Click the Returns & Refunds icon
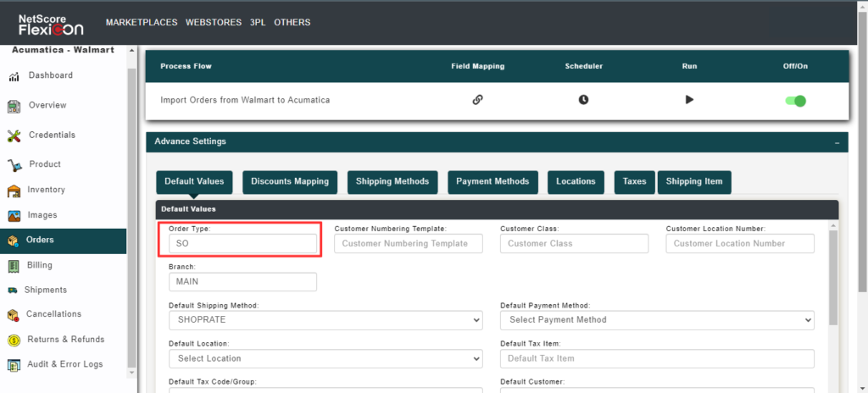Viewport: 868px width, 393px height. tap(14, 340)
